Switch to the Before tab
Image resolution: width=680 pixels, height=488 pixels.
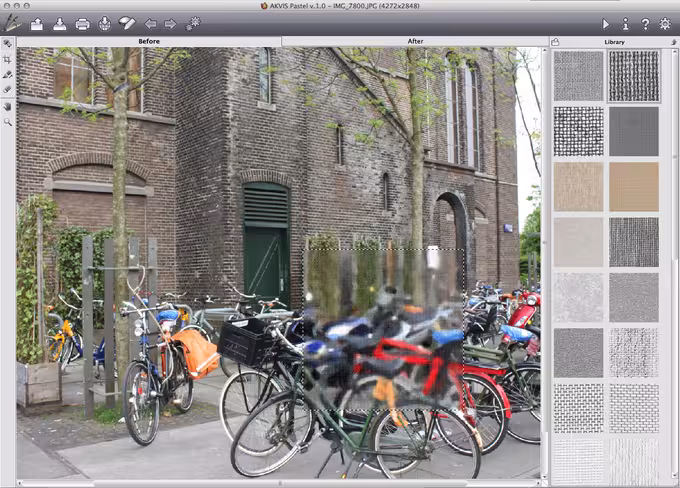click(149, 41)
